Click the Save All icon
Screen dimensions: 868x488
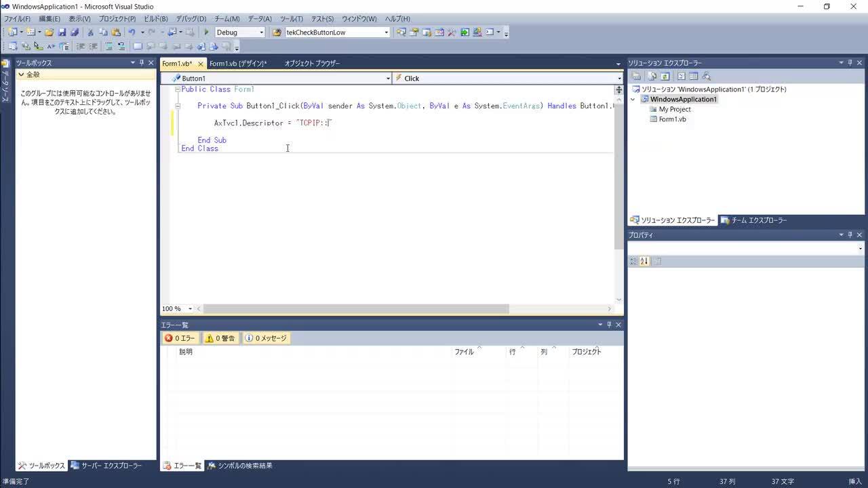point(75,32)
